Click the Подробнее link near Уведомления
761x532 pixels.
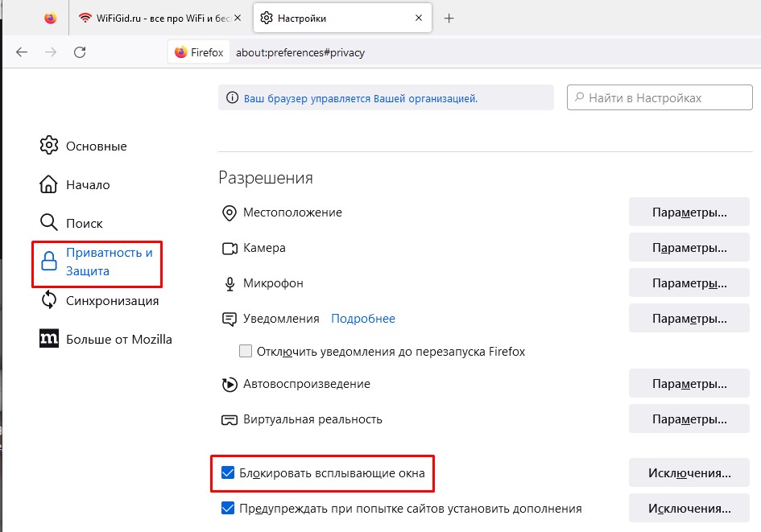click(x=363, y=319)
